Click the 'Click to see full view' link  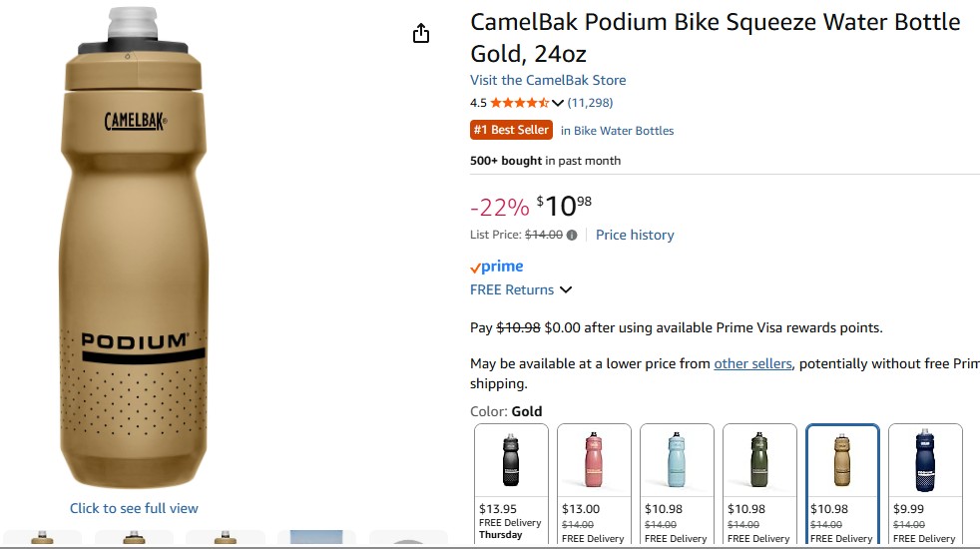[x=134, y=508]
